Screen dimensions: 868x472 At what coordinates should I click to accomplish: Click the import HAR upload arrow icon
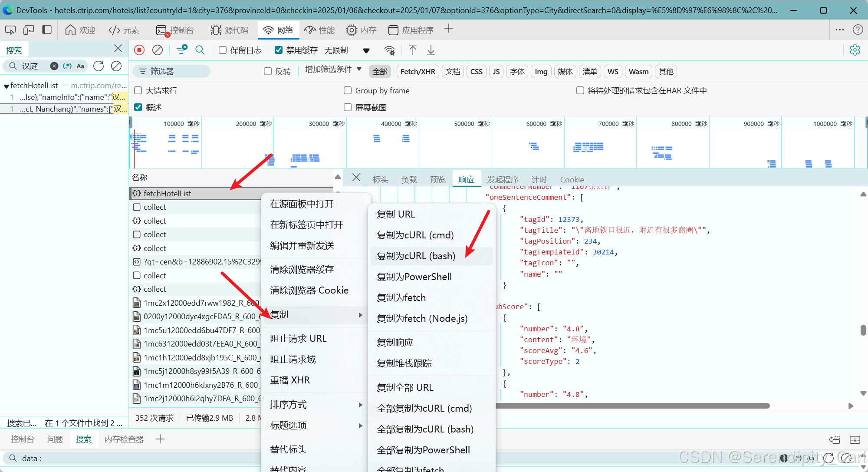[413, 50]
